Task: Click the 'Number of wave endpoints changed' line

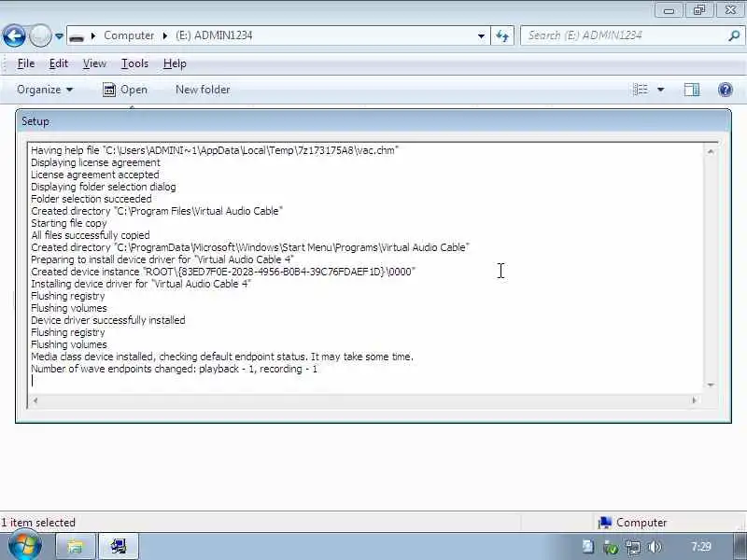Action: tap(174, 369)
